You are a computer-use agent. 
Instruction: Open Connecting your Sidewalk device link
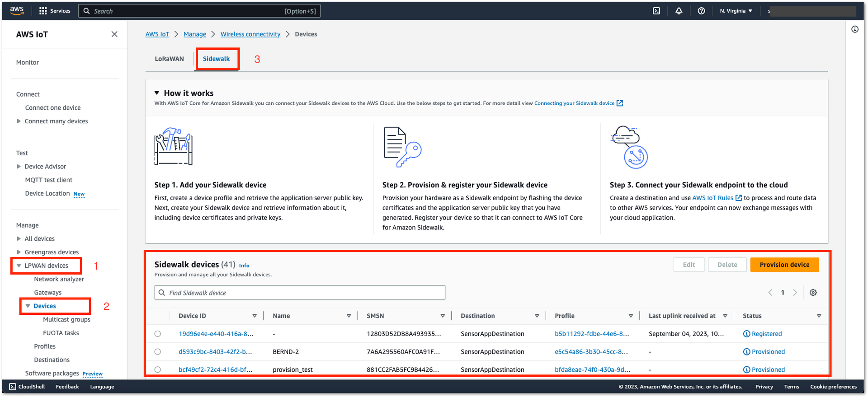pyautogui.click(x=579, y=103)
